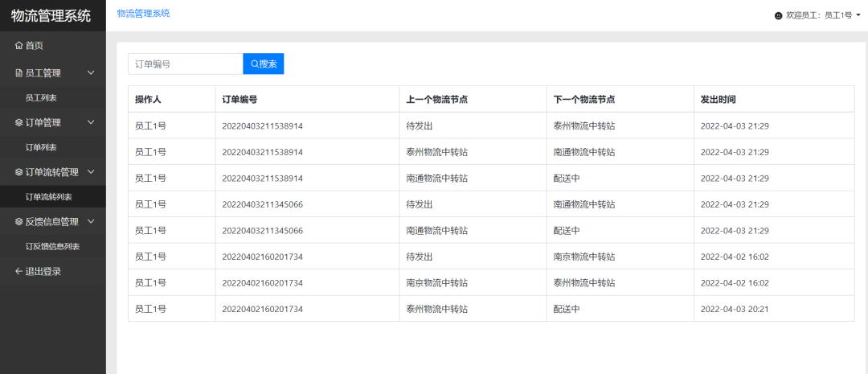
Task: Click the document icon next to 员工管理
Action: (x=18, y=73)
